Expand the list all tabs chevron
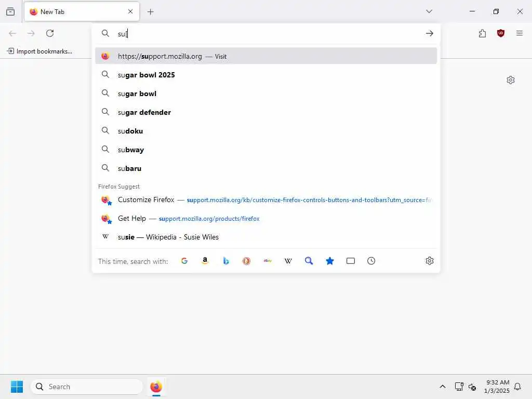 [429, 11]
